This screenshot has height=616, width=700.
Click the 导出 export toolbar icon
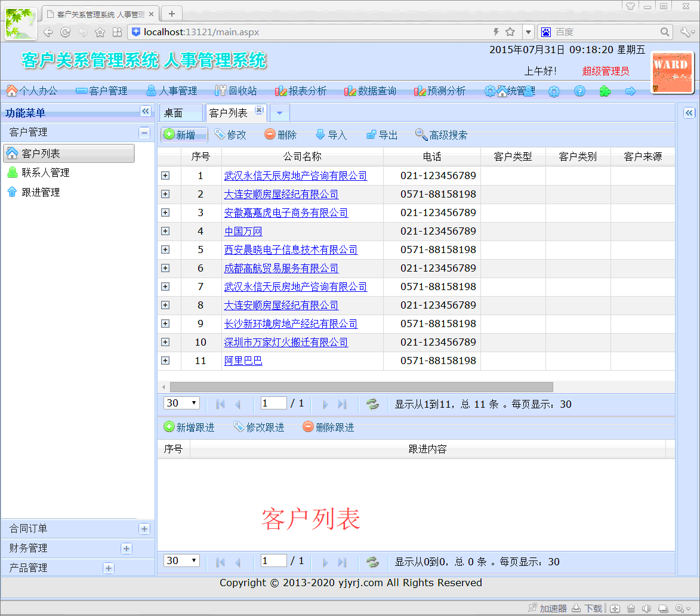click(x=371, y=135)
